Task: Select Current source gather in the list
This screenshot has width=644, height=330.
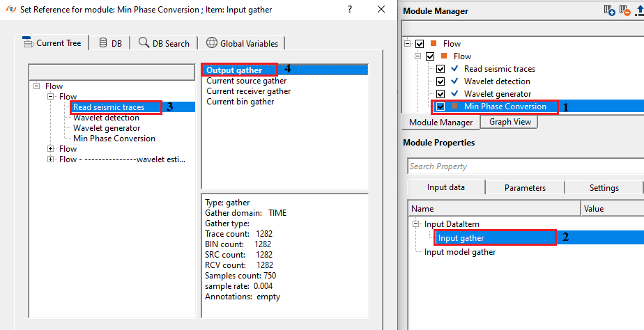Action: pos(246,81)
